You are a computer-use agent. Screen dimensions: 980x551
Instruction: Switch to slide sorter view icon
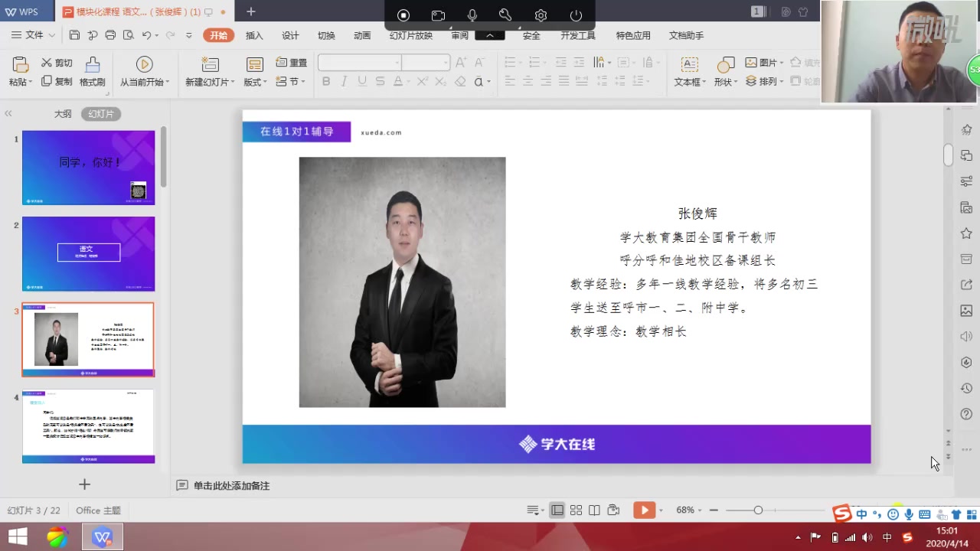[x=576, y=510]
